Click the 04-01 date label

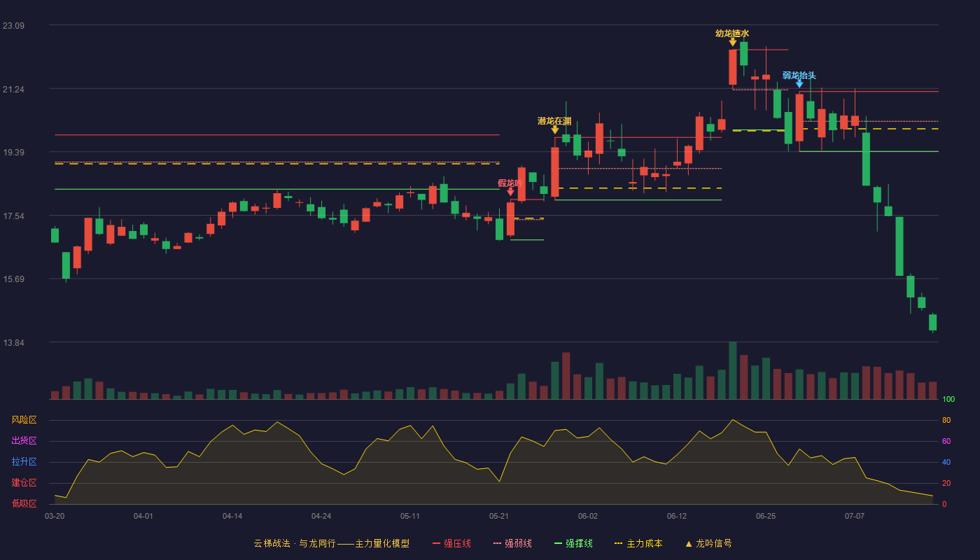pos(143,516)
